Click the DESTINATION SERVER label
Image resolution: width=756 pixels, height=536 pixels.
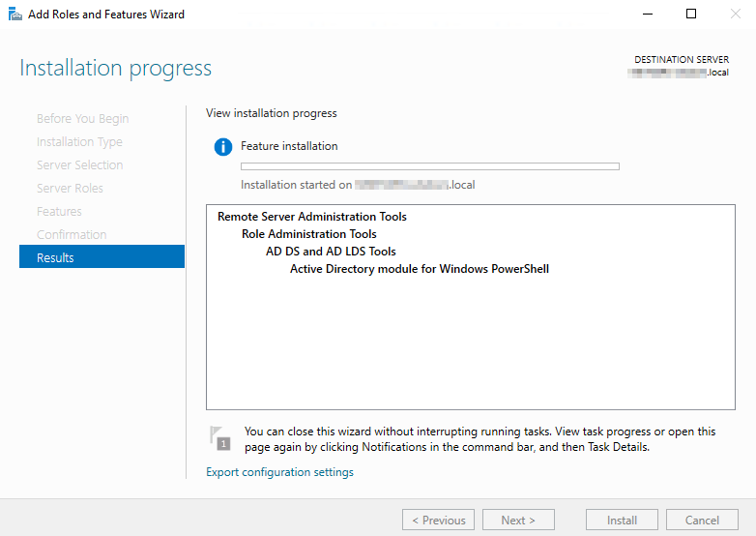pyautogui.click(x=682, y=59)
